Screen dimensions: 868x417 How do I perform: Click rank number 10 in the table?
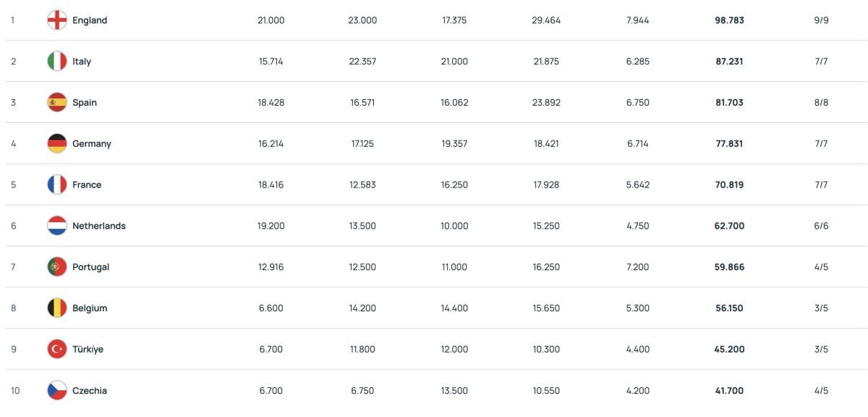(15, 391)
